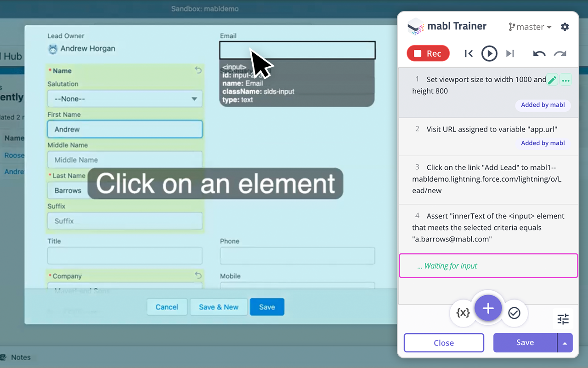Save the test in mabl Trainer
Screen dimensions: 588x368
coord(525,342)
